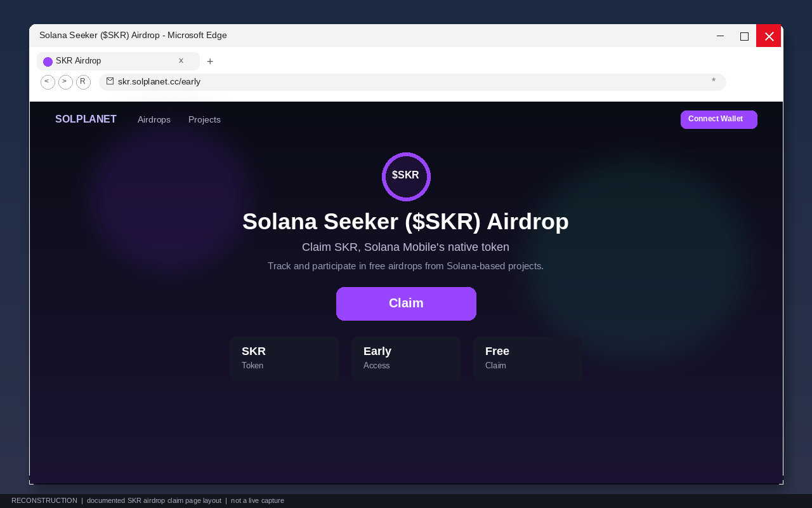Image resolution: width=812 pixels, height=508 pixels.
Task: Minimize the Edge window
Action: pos(720,36)
